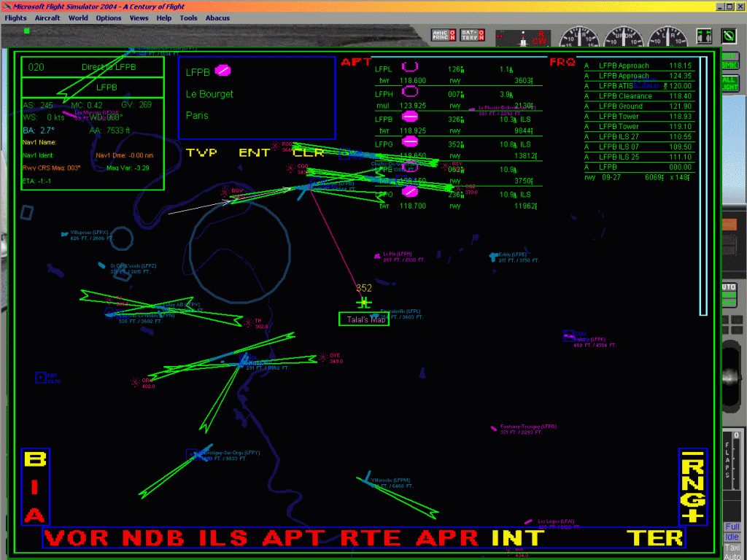Open the red FRQ frequency list

562,62
